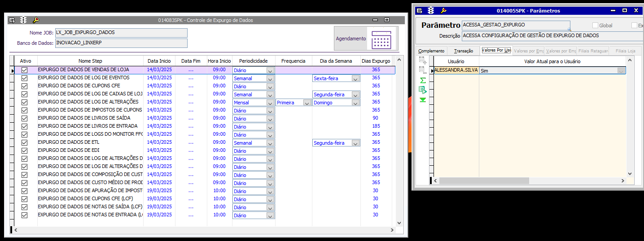Image resolution: width=644 pixels, height=241 pixels.
Task: Open Periodicidade dropdown for VENDAS DE LOJA row
Action: (x=270, y=70)
